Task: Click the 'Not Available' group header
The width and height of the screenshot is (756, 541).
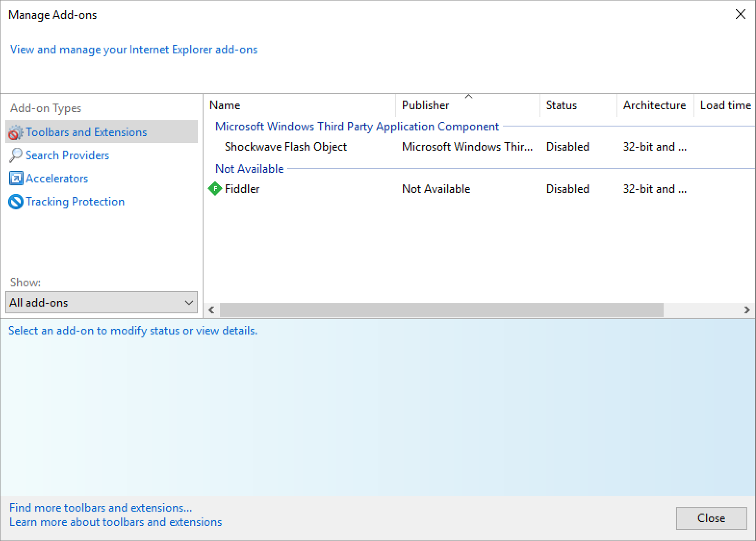Action: click(249, 169)
